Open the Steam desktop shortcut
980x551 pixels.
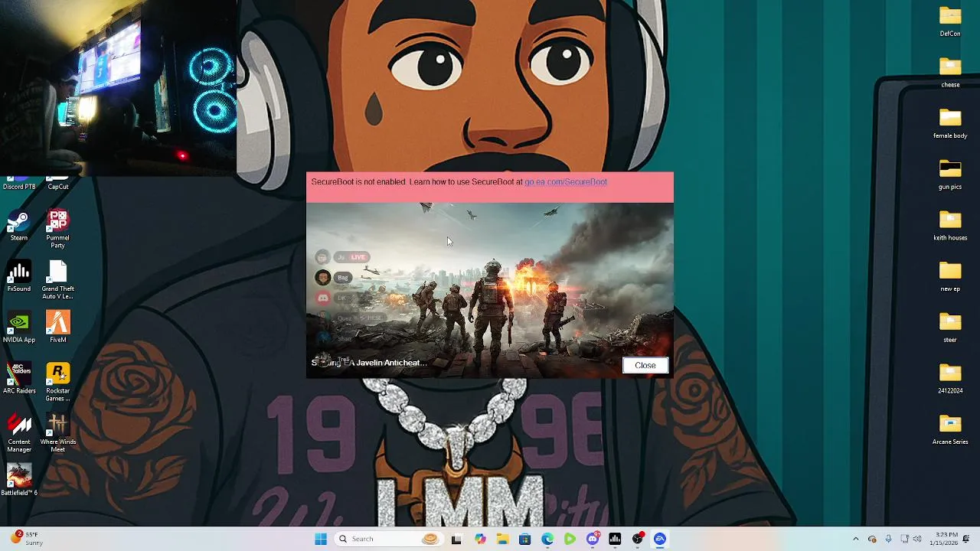coord(19,227)
